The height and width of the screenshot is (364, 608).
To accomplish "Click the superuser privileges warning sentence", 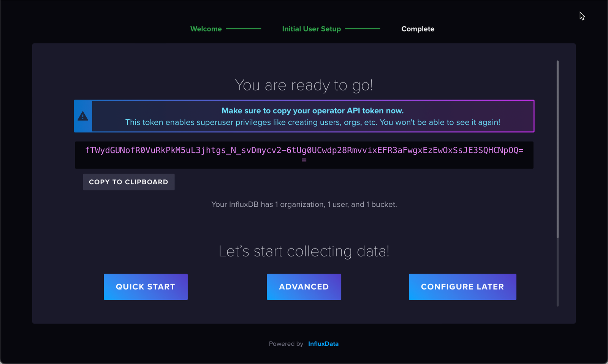I will (x=312, y=122).
